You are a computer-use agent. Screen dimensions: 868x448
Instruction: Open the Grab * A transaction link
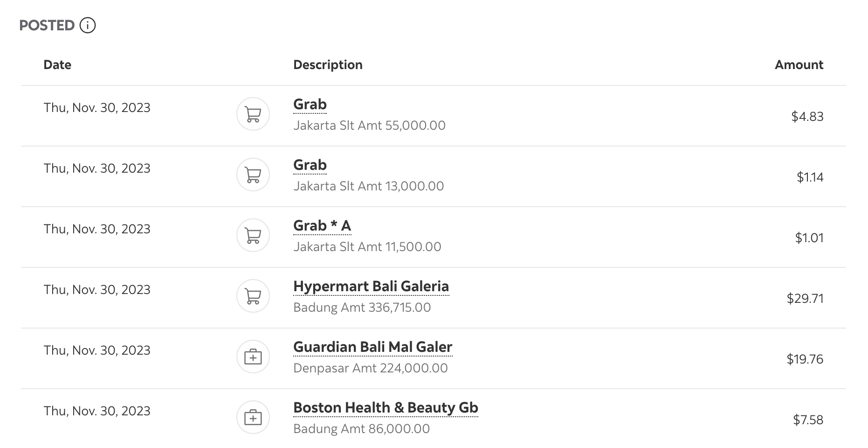click(x=322, y=226)
